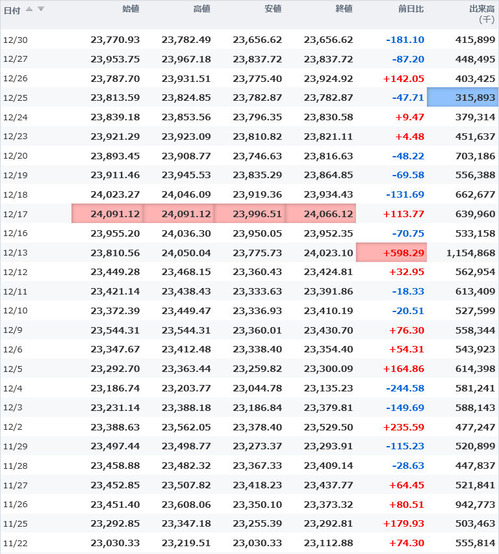Select the 11/22 date cell

click(15, 543)
